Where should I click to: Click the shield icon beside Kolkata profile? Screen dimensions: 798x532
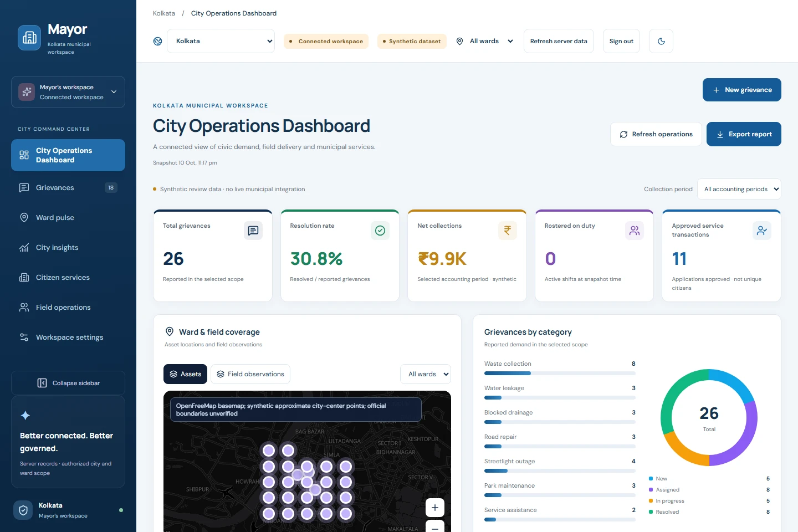point(23,510)
